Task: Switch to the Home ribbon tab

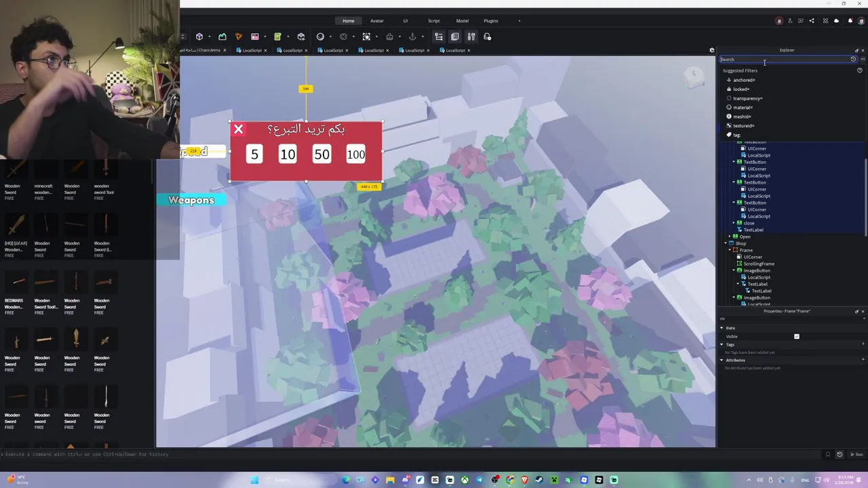Action: (349, 21)
